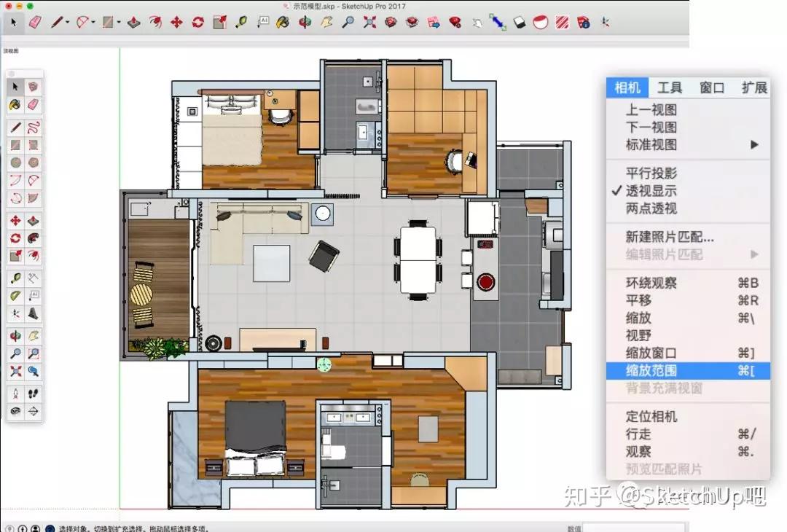Select the Zoom tool in the toolbar
Viewport: 787px width, 532px height.
pyautogui.click(x=348, y=23)
